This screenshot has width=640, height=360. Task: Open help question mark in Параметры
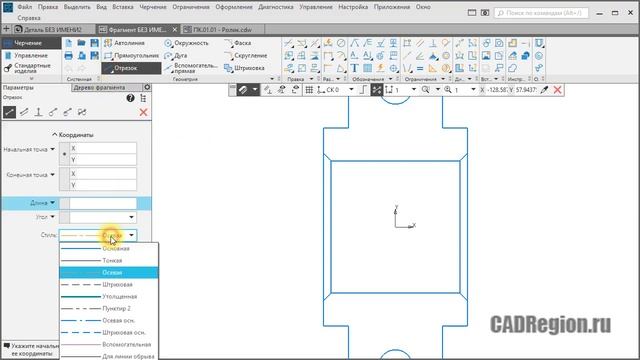click(130, 98)
